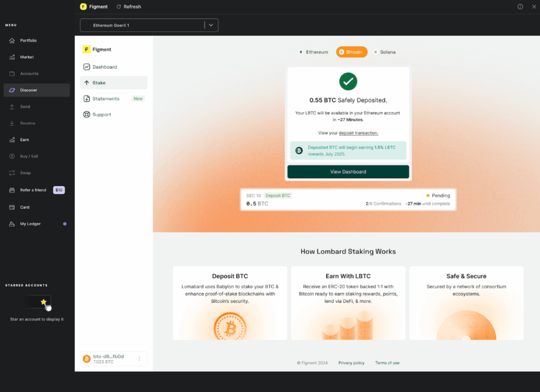Click the Statements document icon

(87, 99)
